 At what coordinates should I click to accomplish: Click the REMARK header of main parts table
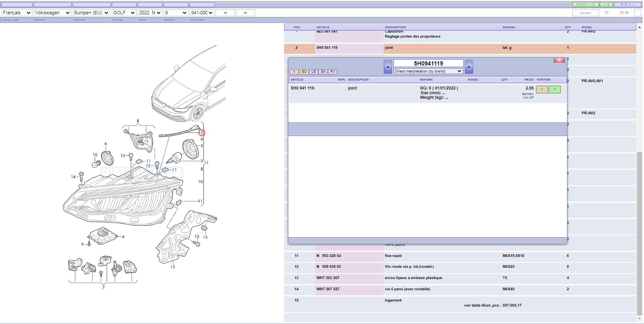(x=509, y=28)
